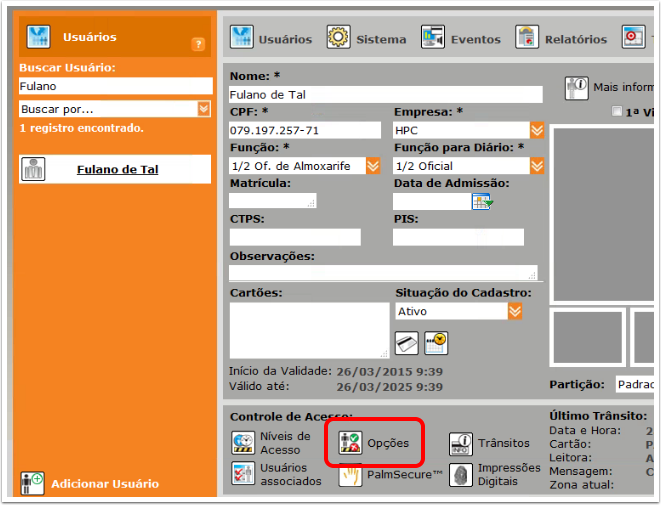Click the PIS input field
The height and width of the screenshot is (505, 661).
pos(458,237)
